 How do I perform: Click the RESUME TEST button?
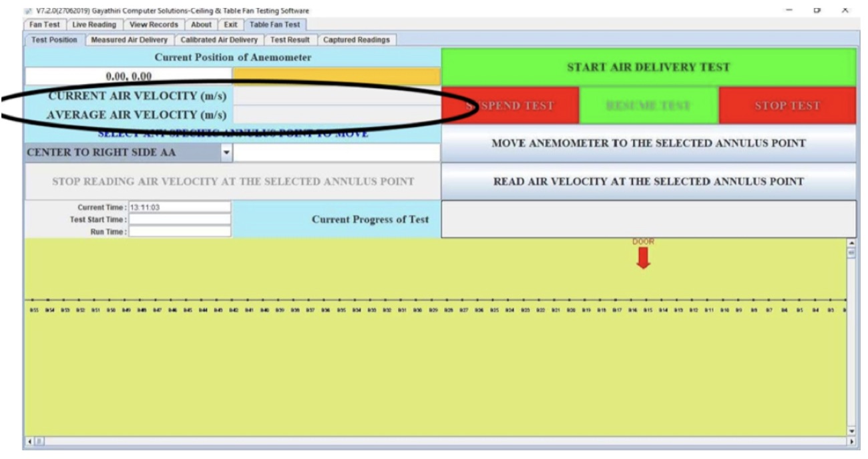pos(648,105)
